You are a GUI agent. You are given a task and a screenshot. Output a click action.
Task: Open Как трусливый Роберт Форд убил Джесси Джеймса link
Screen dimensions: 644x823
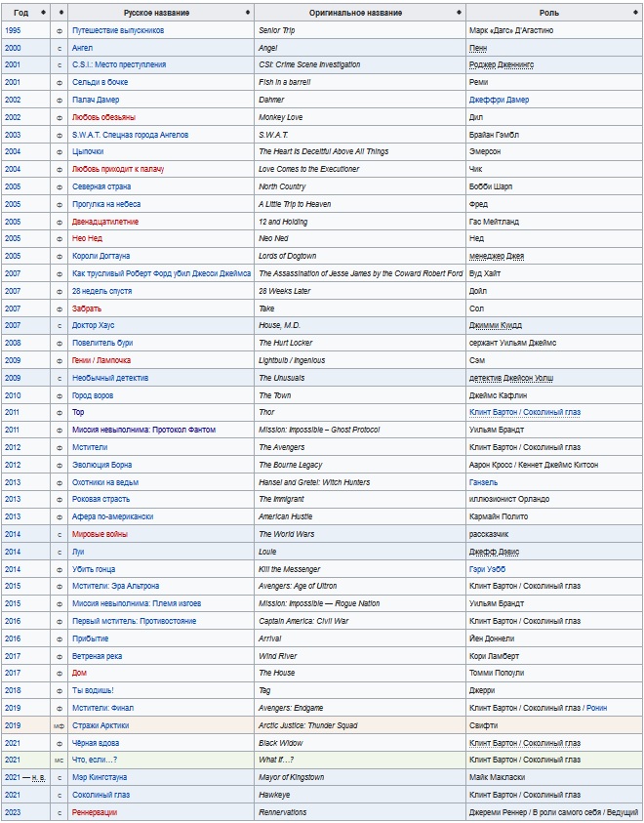coord(162,273)
